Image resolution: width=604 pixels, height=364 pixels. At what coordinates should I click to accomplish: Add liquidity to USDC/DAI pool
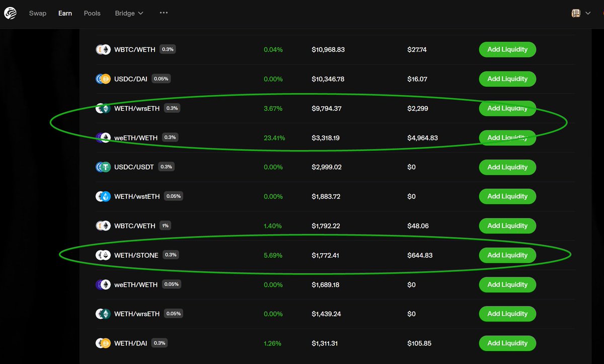[x=507, y=79]
